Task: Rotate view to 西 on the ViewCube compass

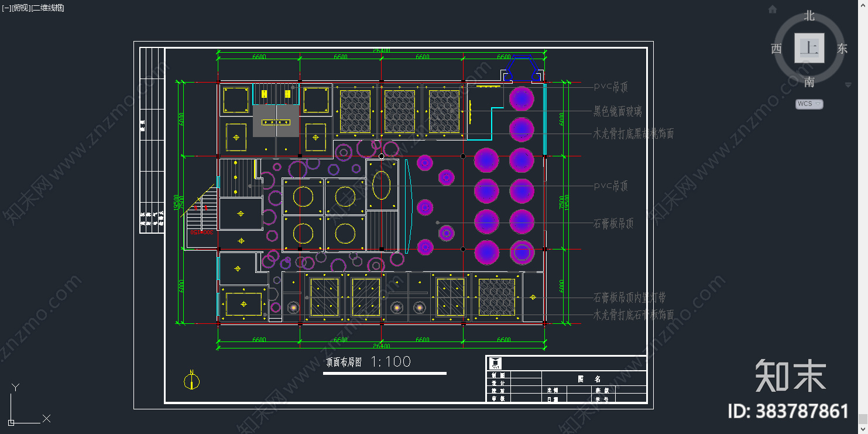Action: click(x=776, y=49)
